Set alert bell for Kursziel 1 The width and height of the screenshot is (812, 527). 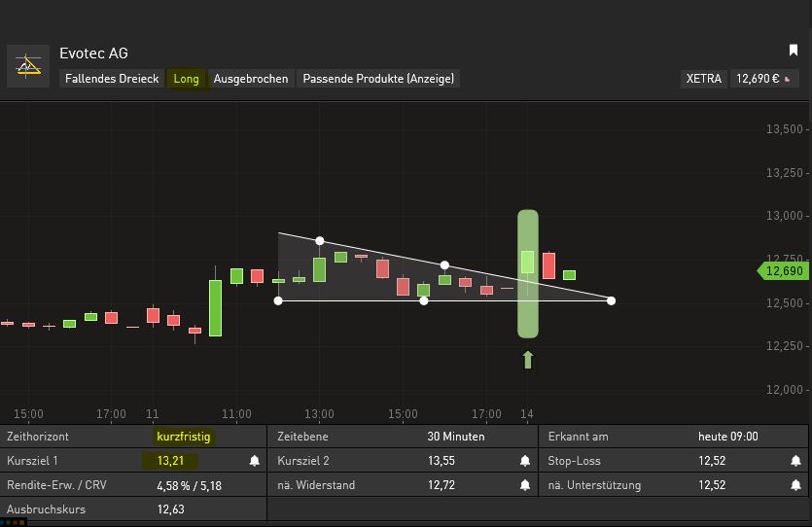click(x=255, y=461)
